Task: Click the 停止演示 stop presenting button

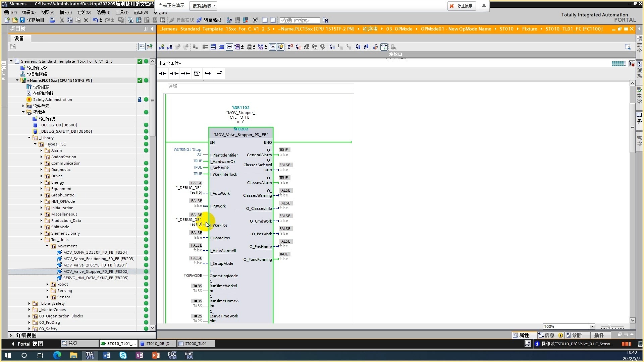Action: click(461, 6)
